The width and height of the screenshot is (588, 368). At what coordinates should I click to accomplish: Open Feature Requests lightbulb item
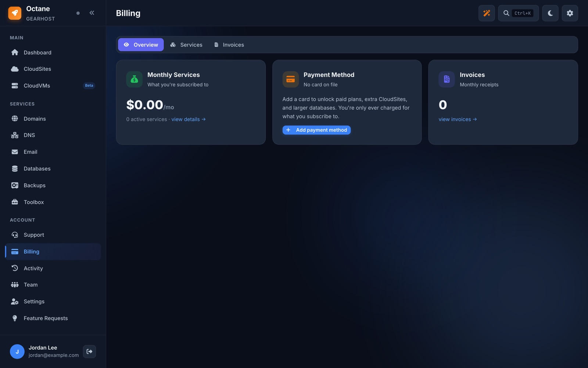pos(53,318)
